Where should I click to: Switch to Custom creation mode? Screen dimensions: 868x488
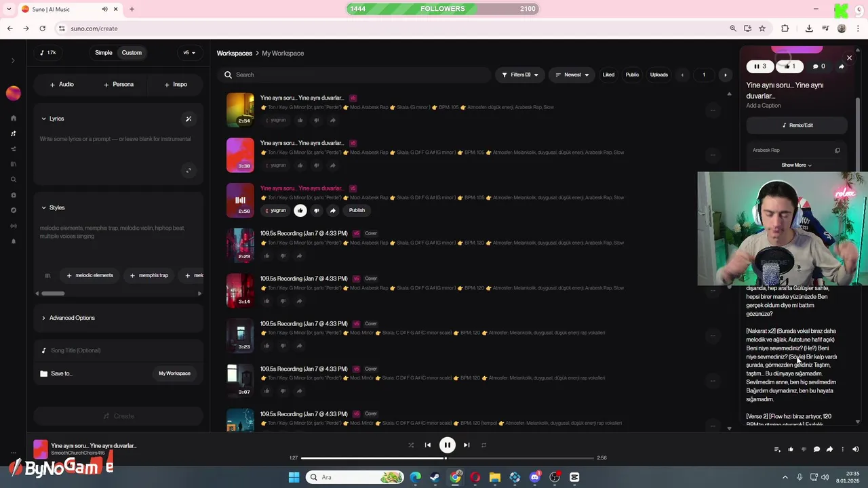[x=132, y=53]
